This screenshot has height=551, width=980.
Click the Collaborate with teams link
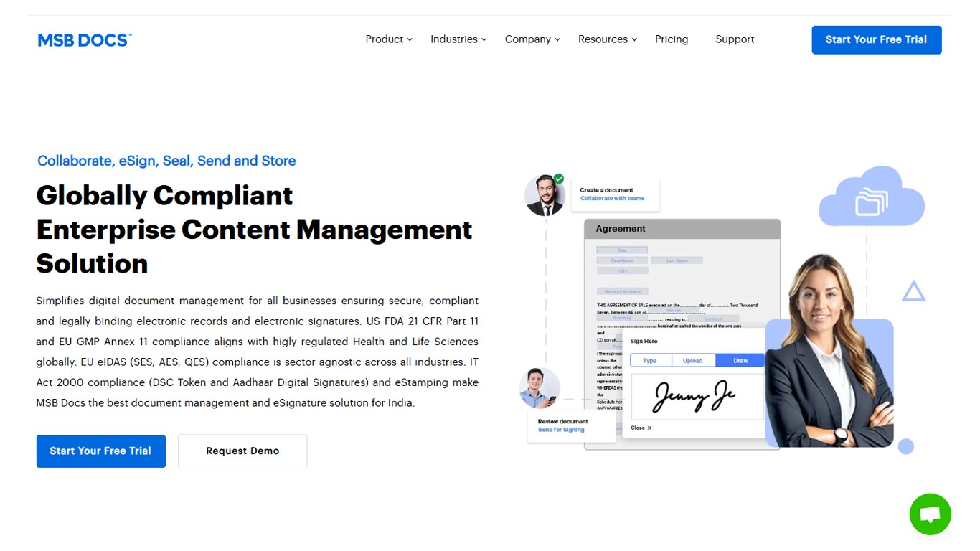613,199
